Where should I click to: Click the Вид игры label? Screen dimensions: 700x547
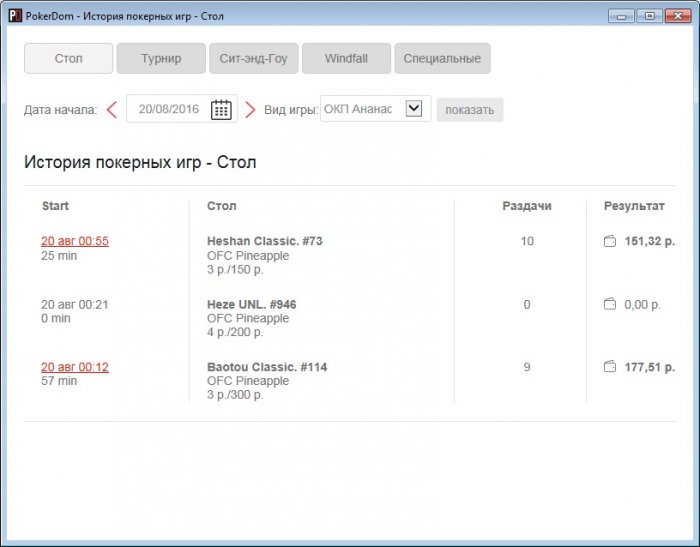coord(291,110)
